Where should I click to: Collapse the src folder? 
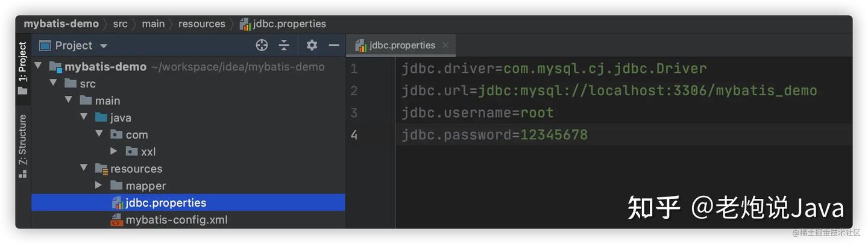click(53, 83)
